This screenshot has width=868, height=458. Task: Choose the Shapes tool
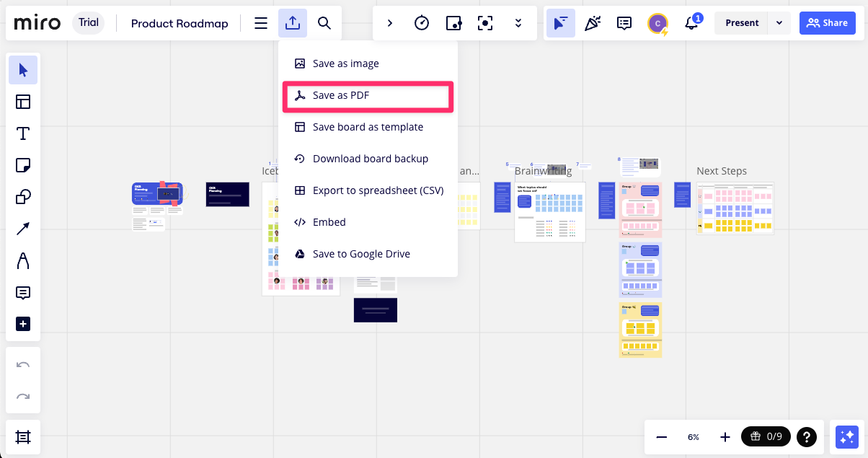click(23, 197)
